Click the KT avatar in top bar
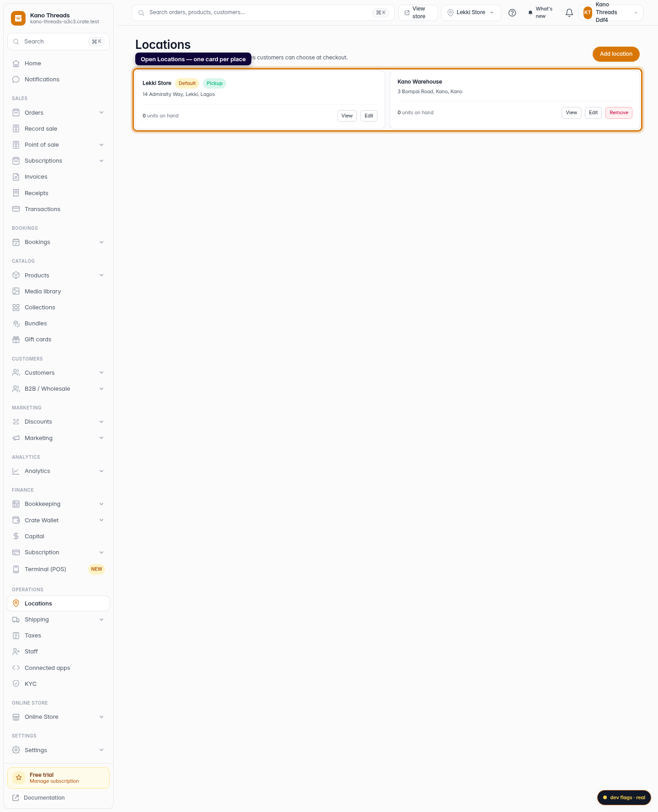Screen dimensions: 658x812 coord(588,13)
